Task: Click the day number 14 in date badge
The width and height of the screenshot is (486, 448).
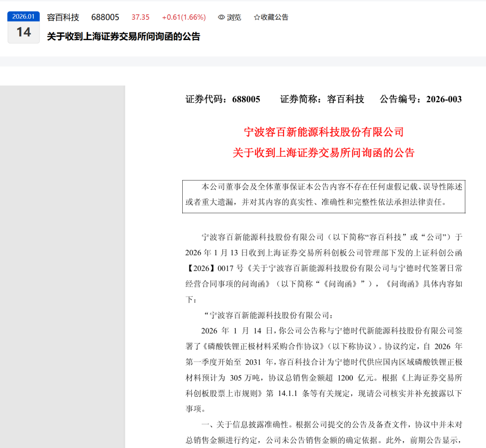Action: pyautogui.click(x=23, y=32)
